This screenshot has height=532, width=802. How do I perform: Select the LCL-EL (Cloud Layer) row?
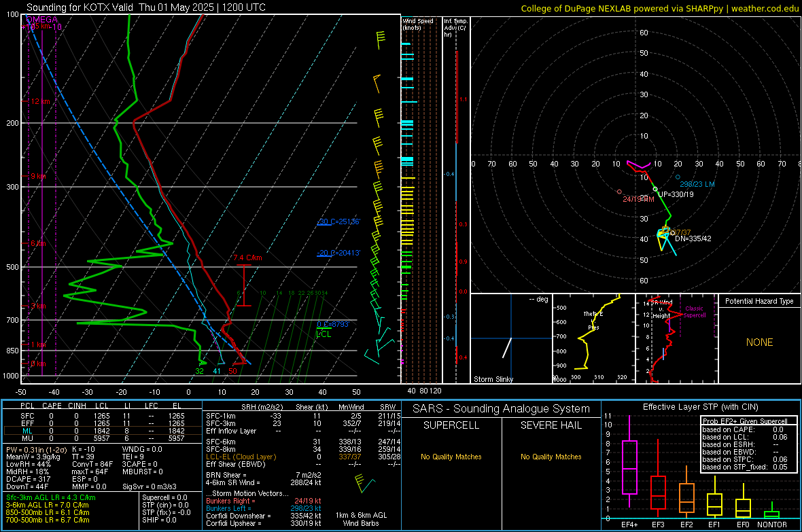[304, 457]
